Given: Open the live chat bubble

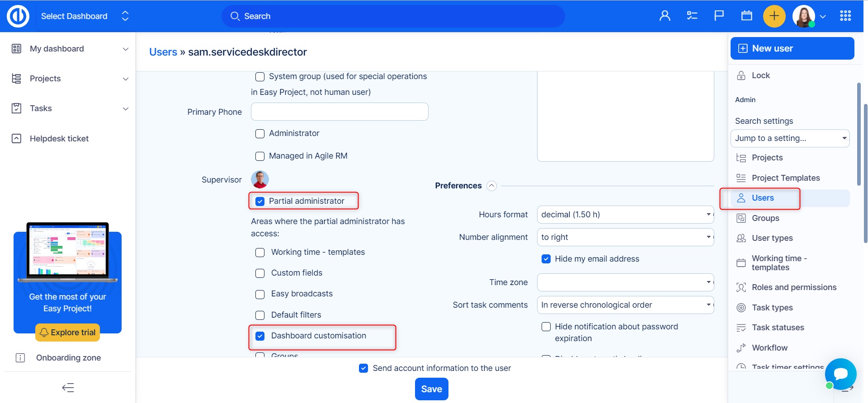Looking at the screenshot, I should tap(840, 374).
